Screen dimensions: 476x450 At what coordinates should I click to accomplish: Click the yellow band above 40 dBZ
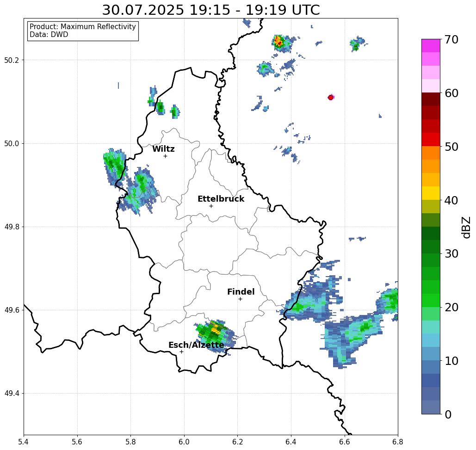click(431, 193)
